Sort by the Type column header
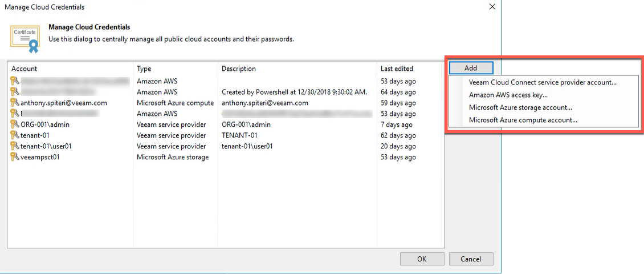Image resolution: width=644 pixels, height=274 pixels. (176, 68)
